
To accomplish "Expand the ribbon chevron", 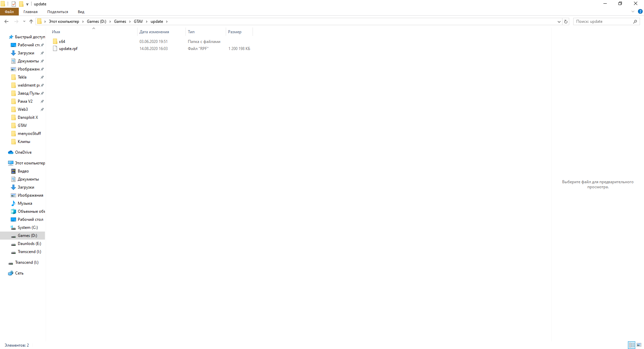I will coord(633,11).
